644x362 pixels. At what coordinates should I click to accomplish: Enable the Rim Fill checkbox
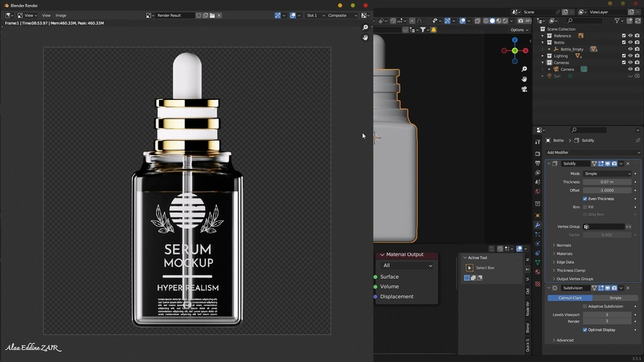click(x=585, y=207)
